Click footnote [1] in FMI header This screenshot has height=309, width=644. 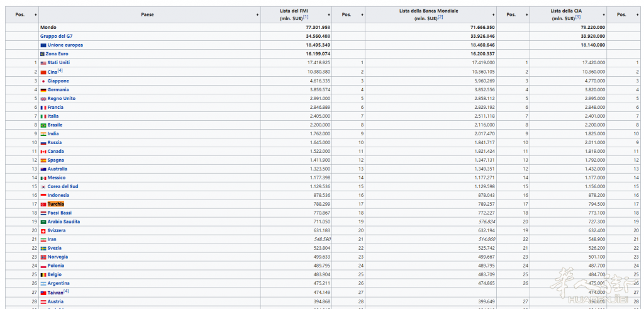[306, 18]
